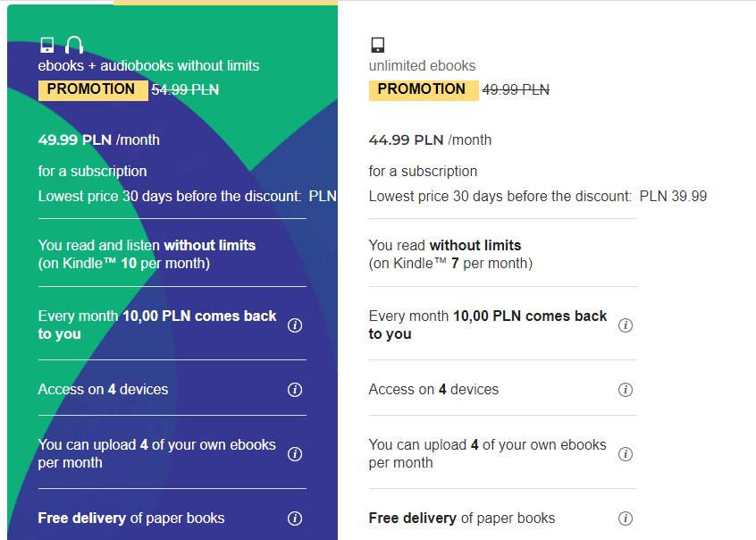Click the e-reader icon above unlimited ebooks
The width and height of the screenshot is (756, 540).
[377, 45]
